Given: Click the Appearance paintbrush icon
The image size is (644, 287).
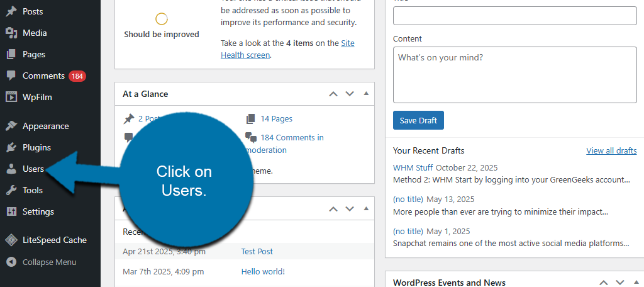Looking at the screenshot, I should 11,126.
